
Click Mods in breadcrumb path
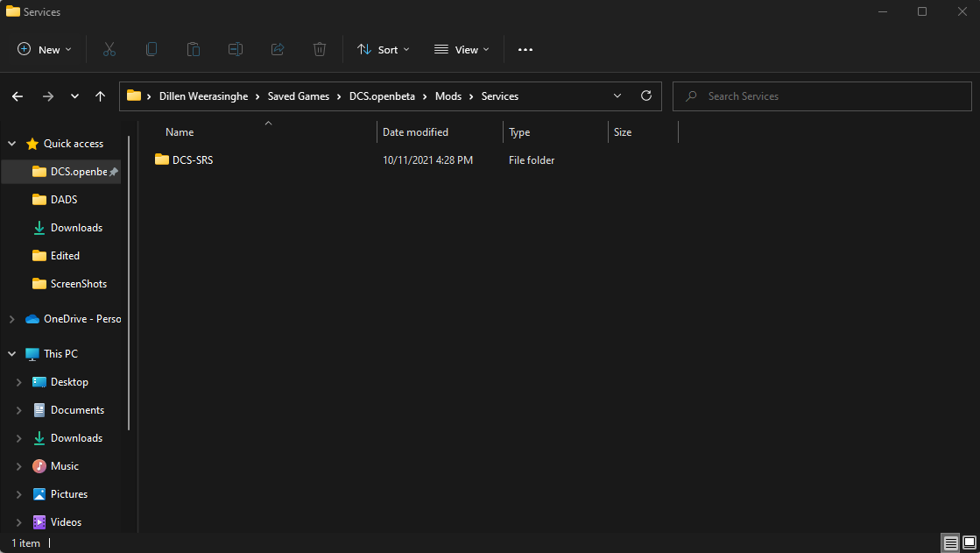coord(448,96)
